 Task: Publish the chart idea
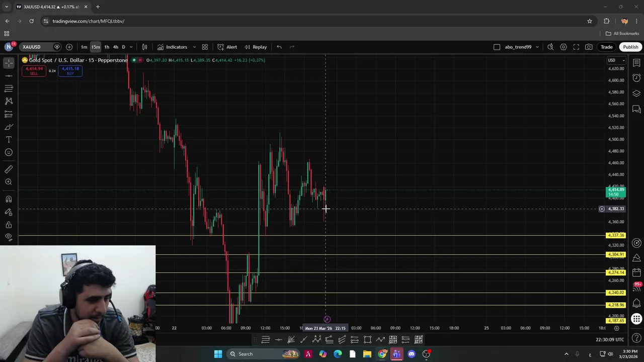(x=630, y=47)
